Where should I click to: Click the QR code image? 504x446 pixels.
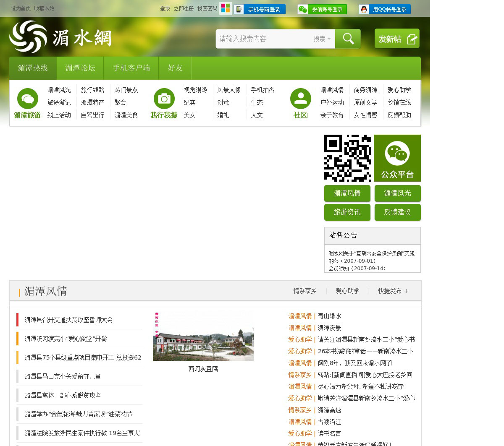pyautogui.click(x=348, y=158)
